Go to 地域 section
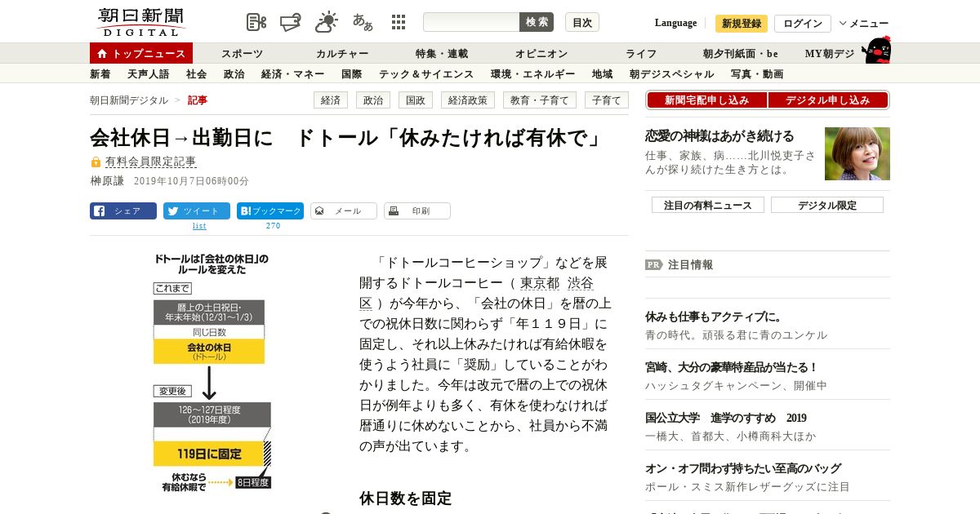Image resolution: width=980 pixels, height=514 pixels. 603,74
